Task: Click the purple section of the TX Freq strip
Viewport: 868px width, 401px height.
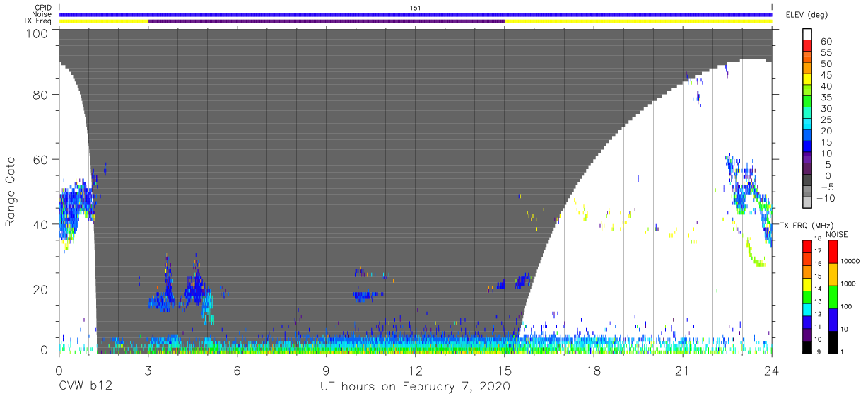Action: (x=327, y=21)
